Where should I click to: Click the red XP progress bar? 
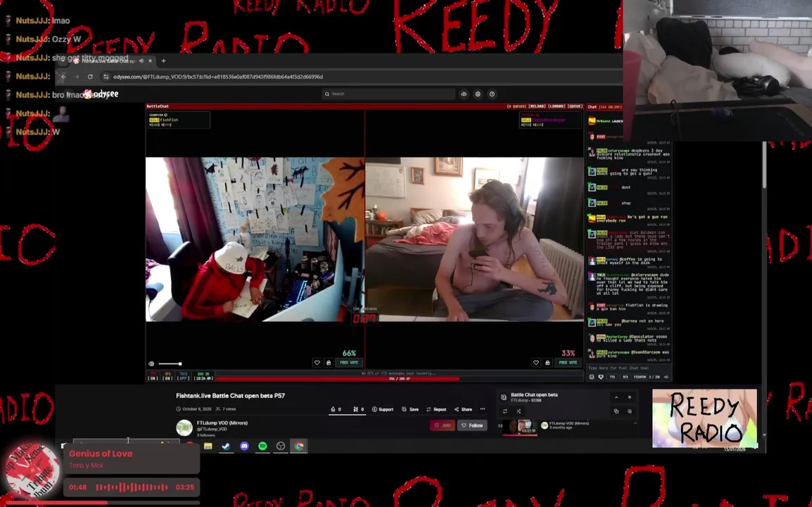tap(399, 379)
